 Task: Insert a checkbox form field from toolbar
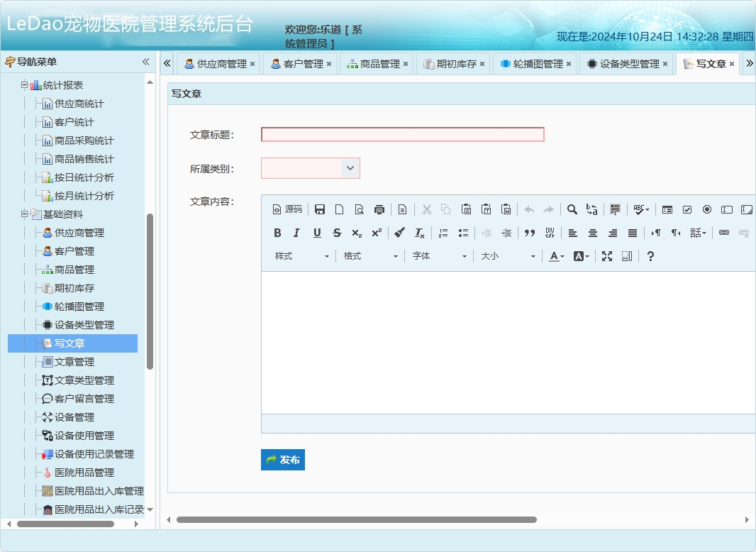(687, 209)
